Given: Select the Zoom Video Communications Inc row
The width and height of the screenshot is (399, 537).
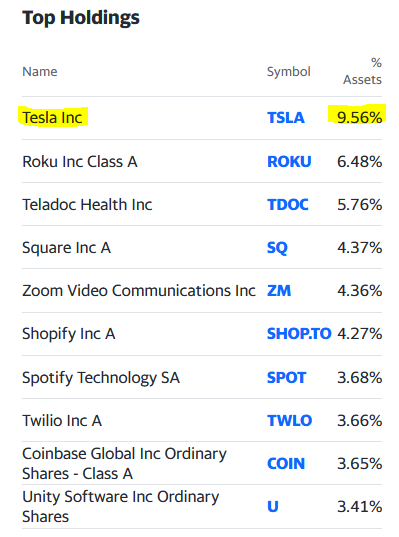Looking at the screenshot, I should click(202, 290).
